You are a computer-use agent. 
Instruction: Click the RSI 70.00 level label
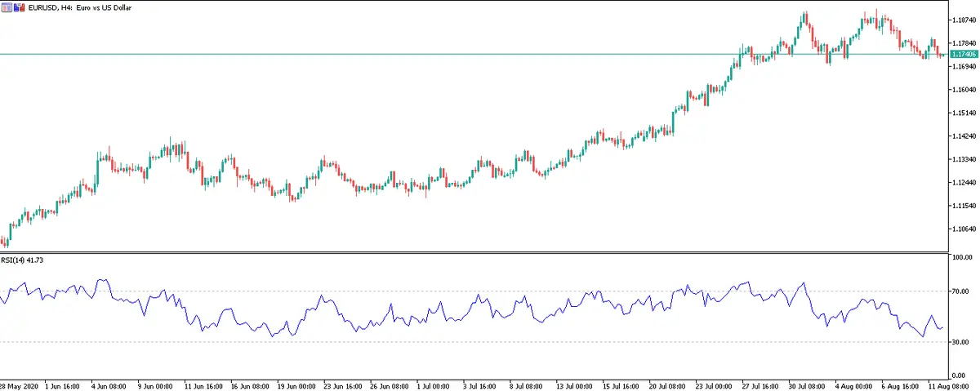[x=960, y=291]
